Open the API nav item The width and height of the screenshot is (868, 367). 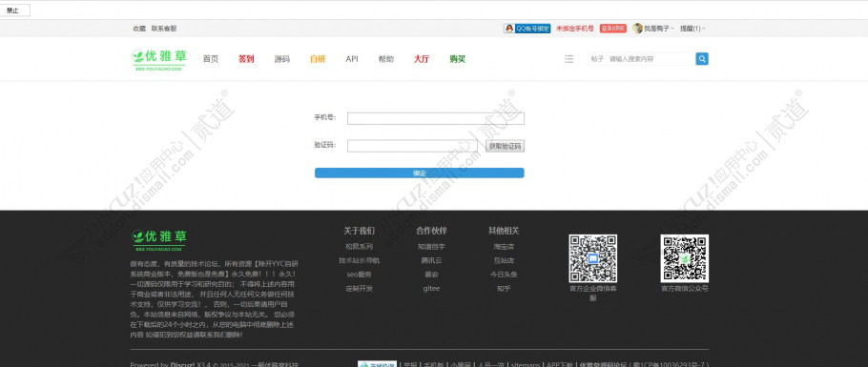click(x=352, y=59)
